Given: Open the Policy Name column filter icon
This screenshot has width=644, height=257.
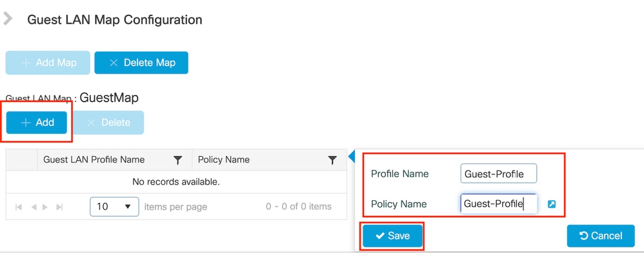Looking at the screenshot, I should (332, 160).
